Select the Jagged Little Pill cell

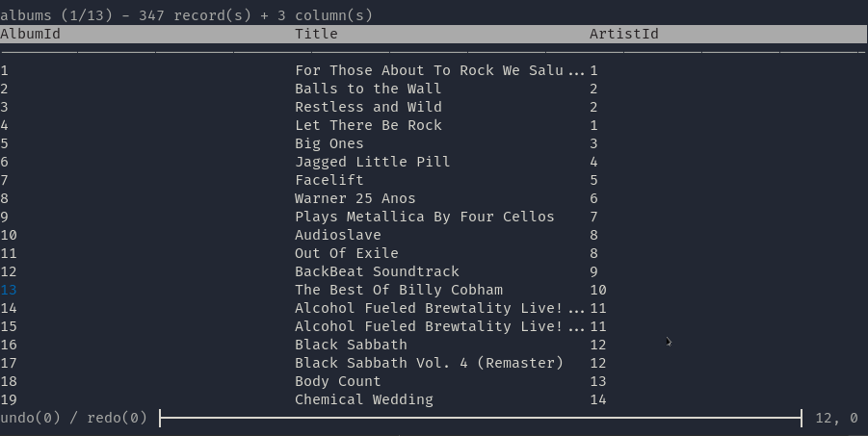click(x=373, y=162)
